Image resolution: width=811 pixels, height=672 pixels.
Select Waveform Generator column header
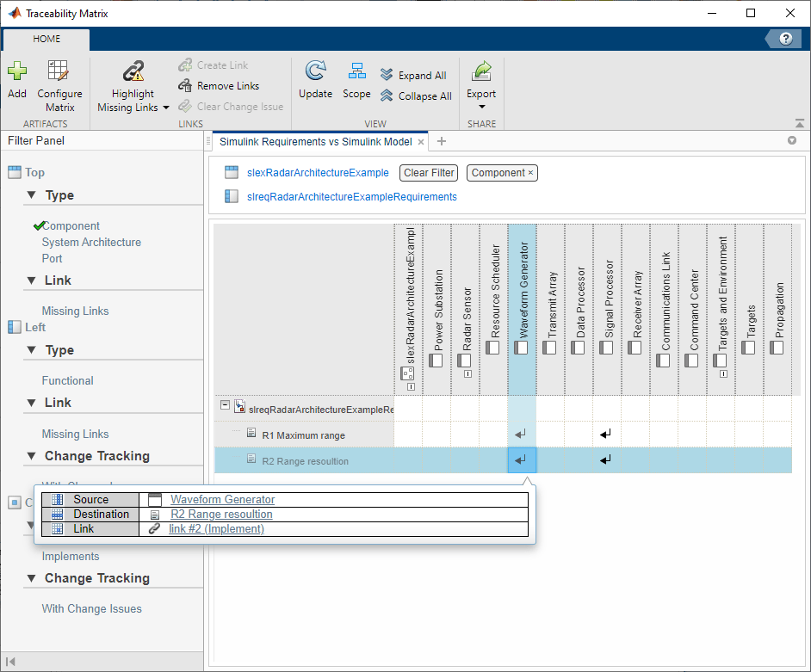(x=522, y=310)
